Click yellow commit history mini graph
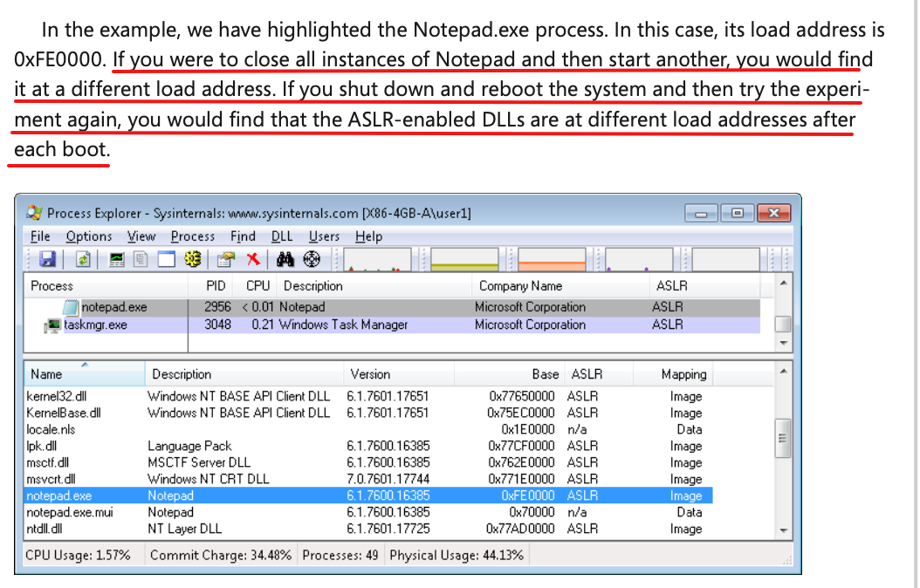 point(464,260)
